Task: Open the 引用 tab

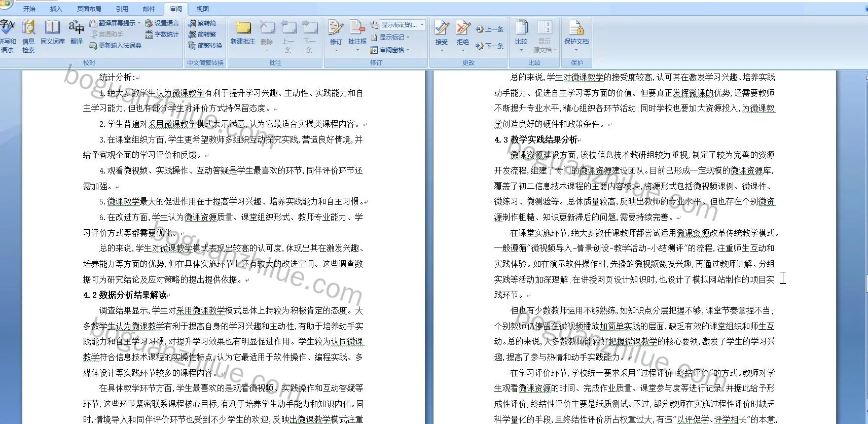Action: click(122, 9)
